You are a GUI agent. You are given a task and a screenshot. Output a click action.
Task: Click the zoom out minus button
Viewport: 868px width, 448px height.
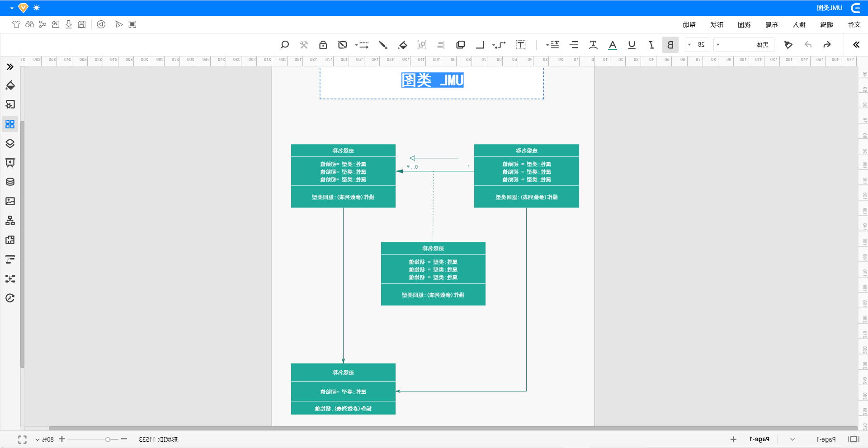(x=124, y=439)
